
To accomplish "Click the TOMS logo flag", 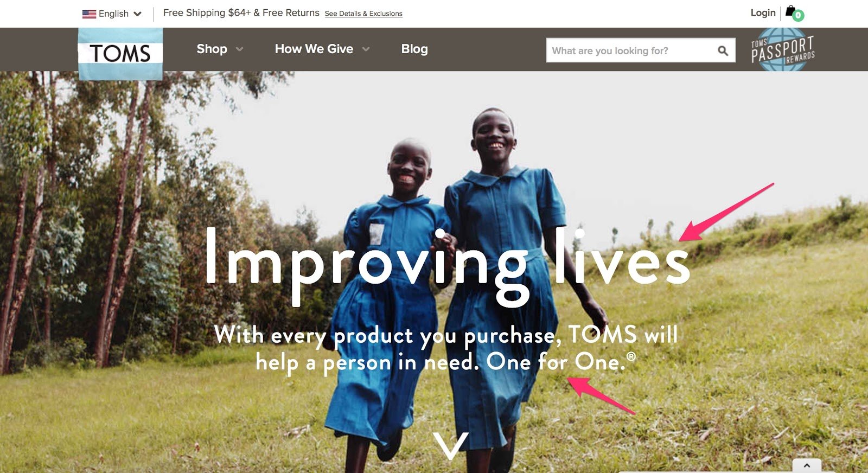I will [120, 54].
